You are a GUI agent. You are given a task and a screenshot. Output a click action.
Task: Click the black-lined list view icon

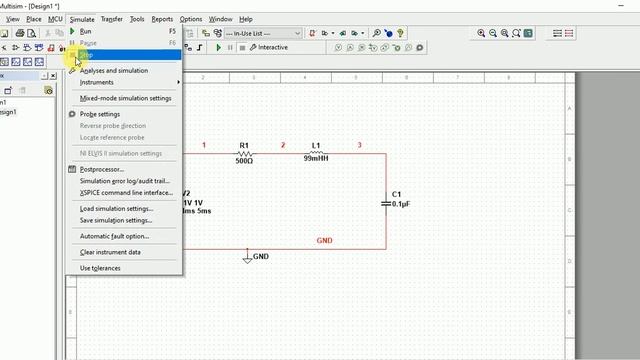pos(557,33)
